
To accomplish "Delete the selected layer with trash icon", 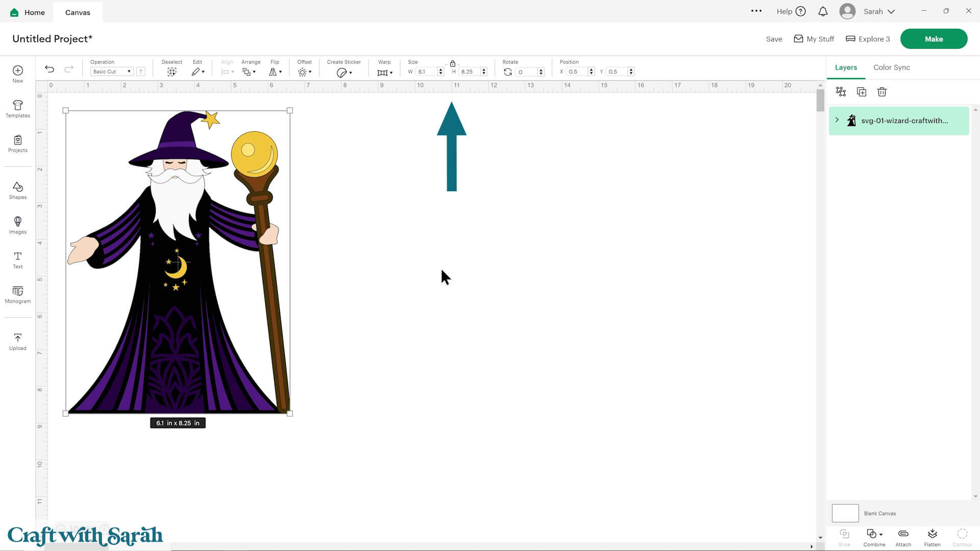I will [x=881, y=92].
